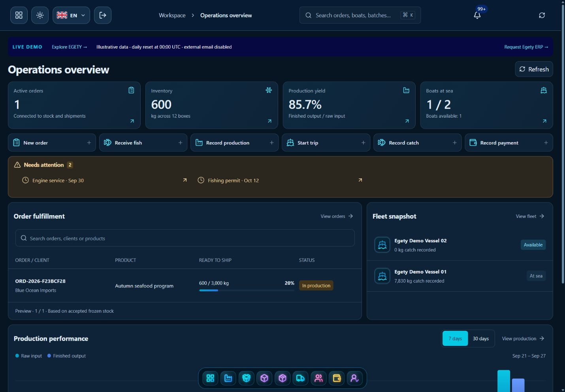The height and width of the screenshot is (392, 565).
Task: Click Workspace in the breadcrumb
Action: [x=172, y=15]
